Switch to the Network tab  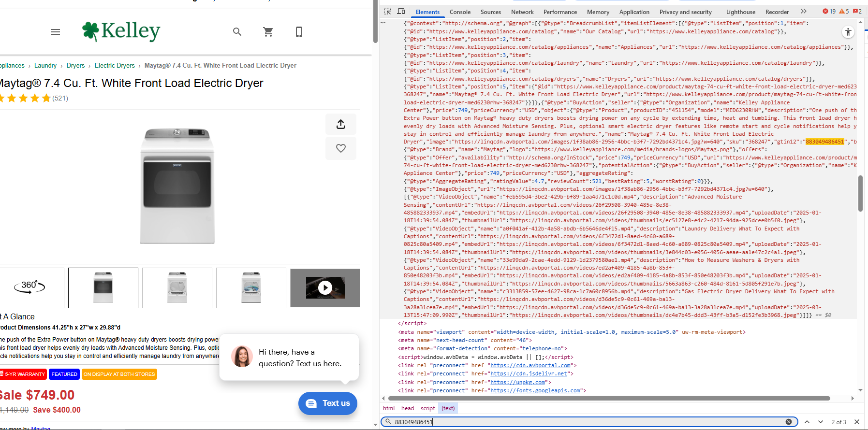(522, 12)
